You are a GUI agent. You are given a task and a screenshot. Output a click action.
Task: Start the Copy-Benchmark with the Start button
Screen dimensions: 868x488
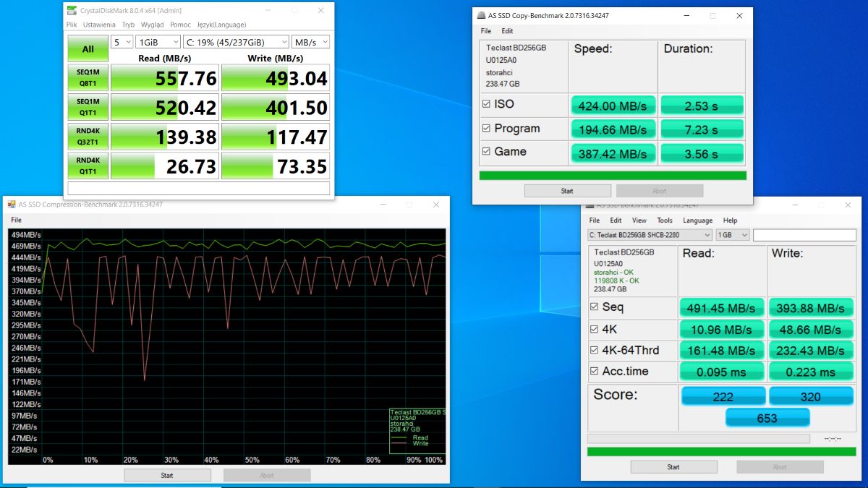(x=567, y=191)
